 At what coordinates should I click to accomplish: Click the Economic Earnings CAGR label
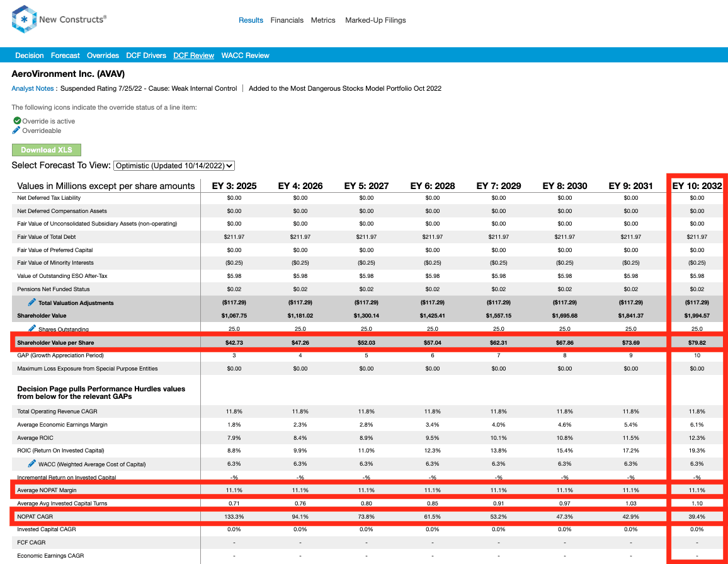point(50,556)
